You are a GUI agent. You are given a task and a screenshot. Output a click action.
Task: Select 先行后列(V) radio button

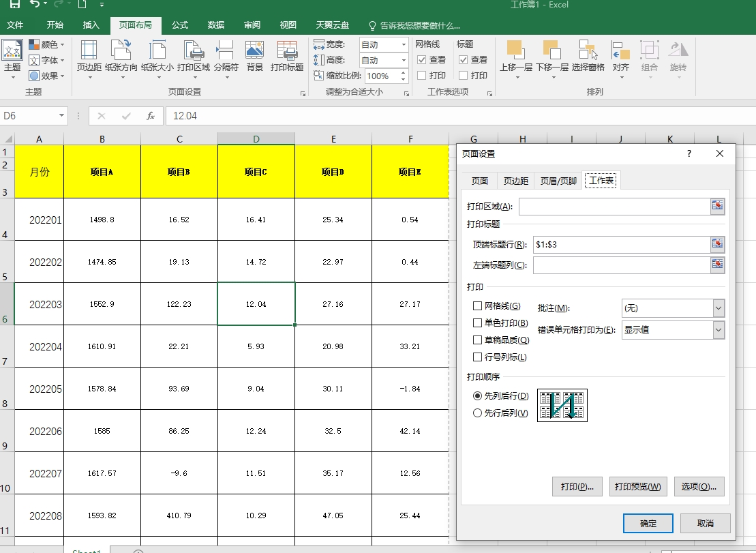[x=477, y=413]
